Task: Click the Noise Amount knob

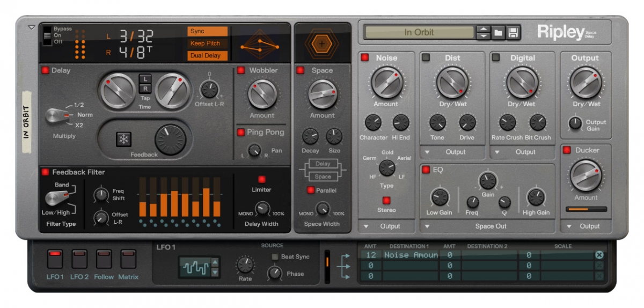Action: (x=386, y=82)
